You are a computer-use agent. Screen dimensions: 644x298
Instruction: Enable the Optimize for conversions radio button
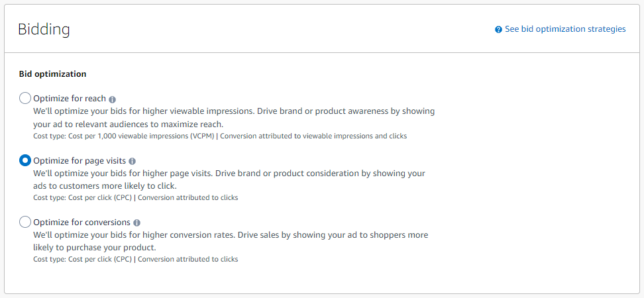pos(25,222)
